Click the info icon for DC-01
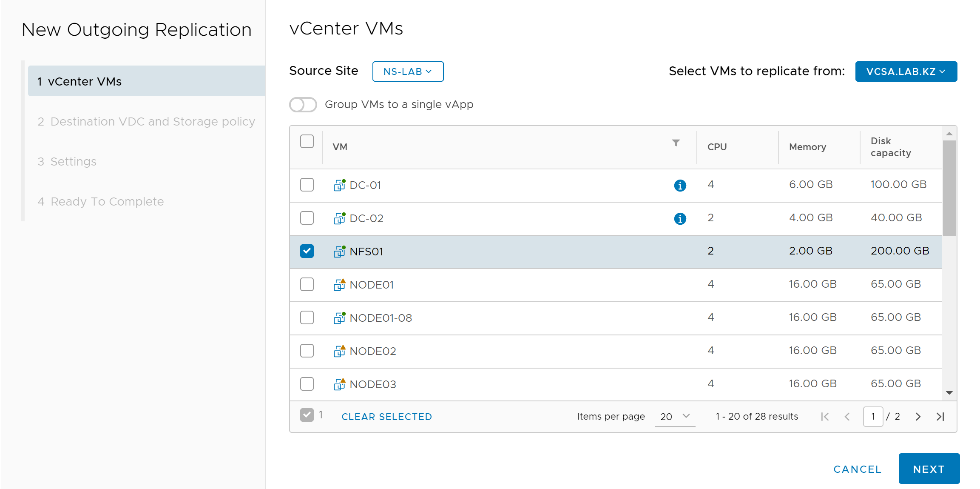980x489 pixels. pos(680,186)
